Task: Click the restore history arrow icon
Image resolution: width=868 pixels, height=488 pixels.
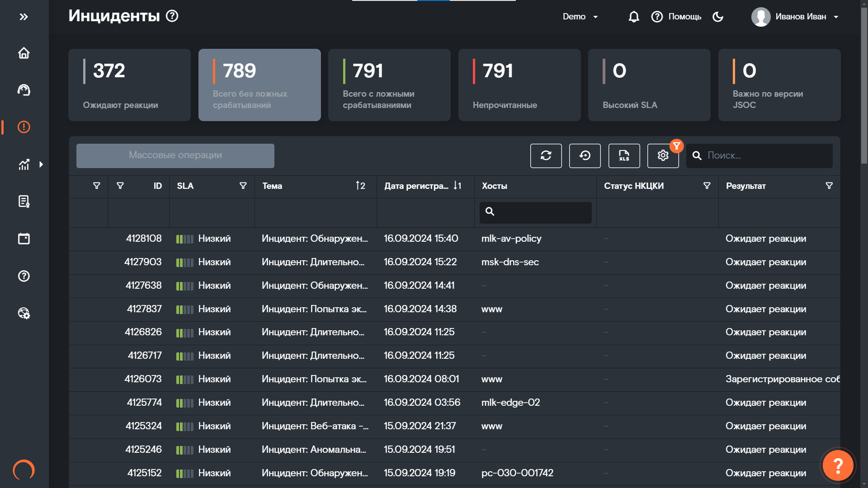Action: pos(585,155)
